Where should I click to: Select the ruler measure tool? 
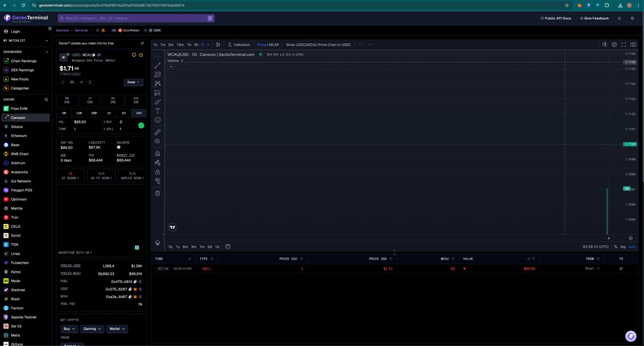[158, 132]
